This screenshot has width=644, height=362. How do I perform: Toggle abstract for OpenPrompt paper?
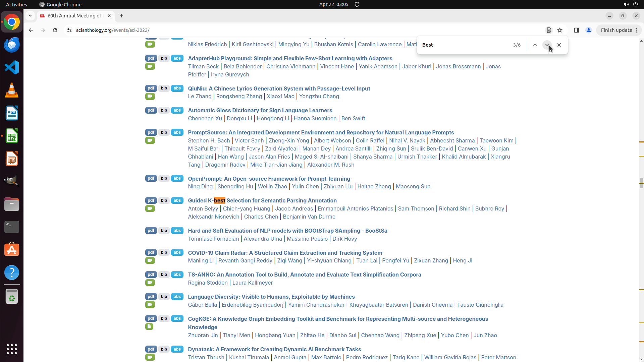pos(177,178)
